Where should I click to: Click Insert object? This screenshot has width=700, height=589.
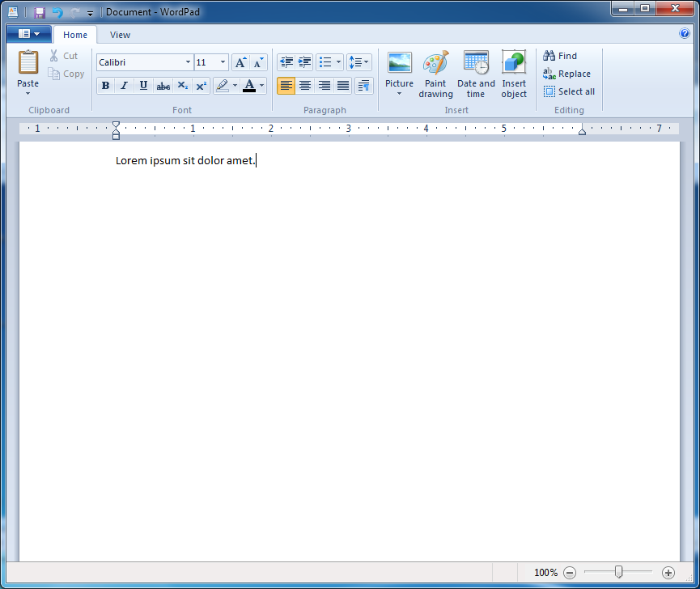tap(514, 74)
